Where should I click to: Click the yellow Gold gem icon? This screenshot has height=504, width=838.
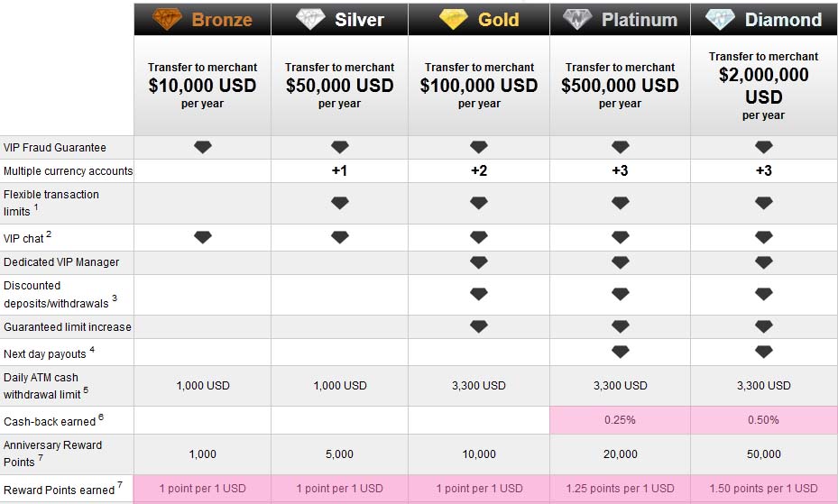coord(452,19)
